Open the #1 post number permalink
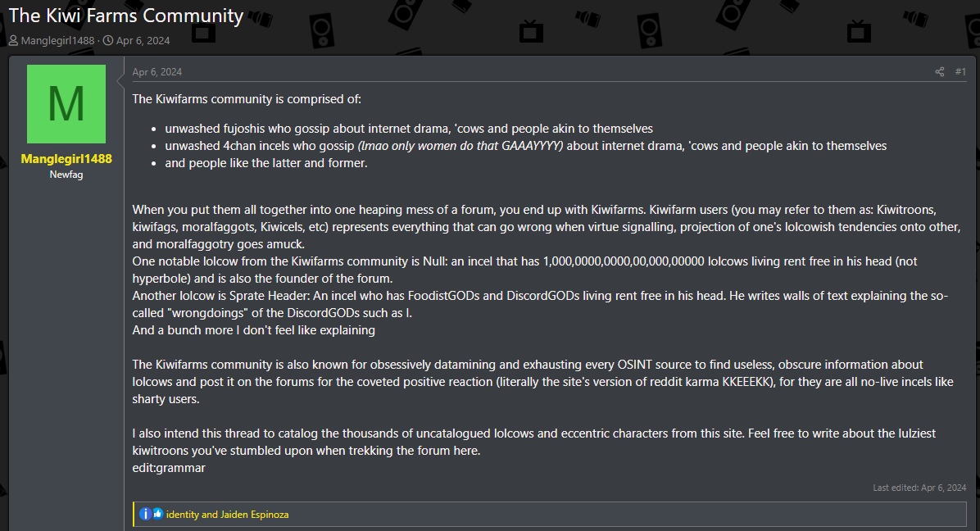The width and height of the screenshot is (980, 531). [960, 72]
